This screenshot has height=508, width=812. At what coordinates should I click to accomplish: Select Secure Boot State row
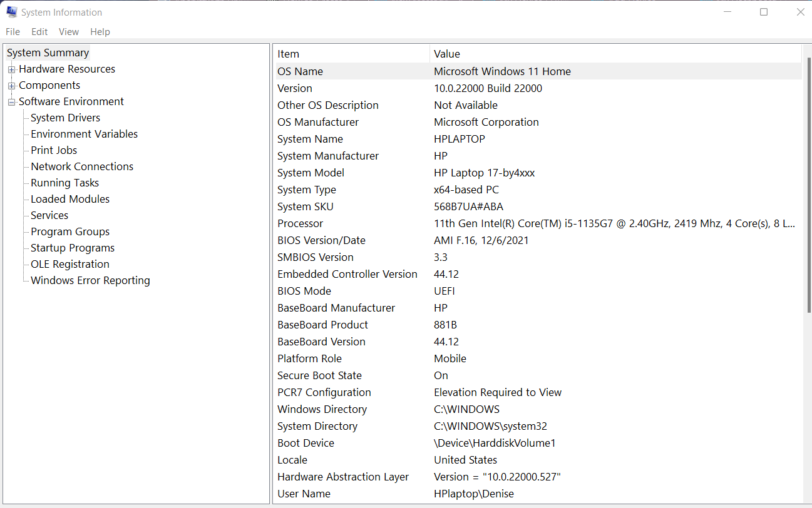coord(538,375)
